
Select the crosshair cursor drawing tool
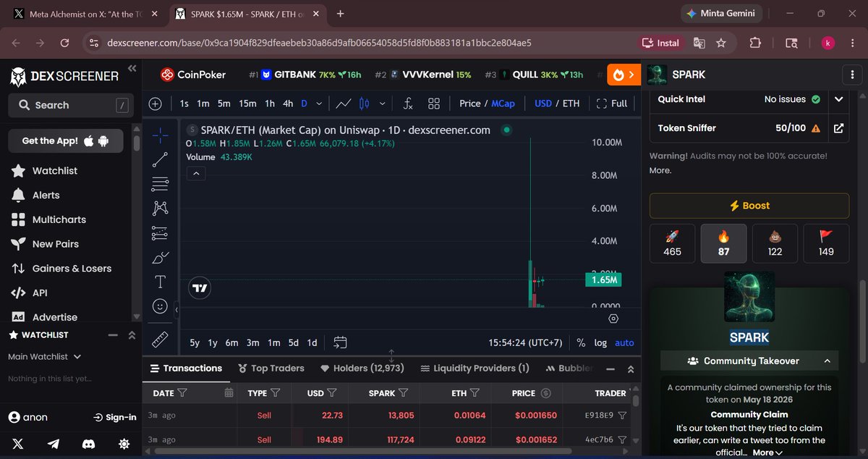pos(161,134)
